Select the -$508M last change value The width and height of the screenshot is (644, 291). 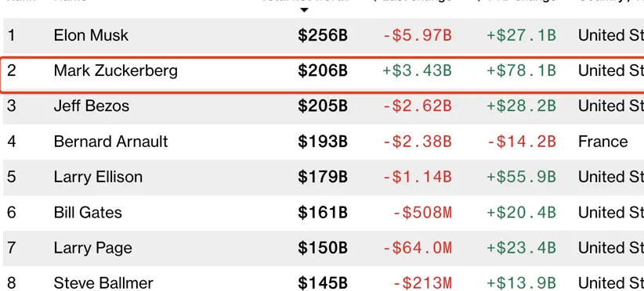[422, 213]
